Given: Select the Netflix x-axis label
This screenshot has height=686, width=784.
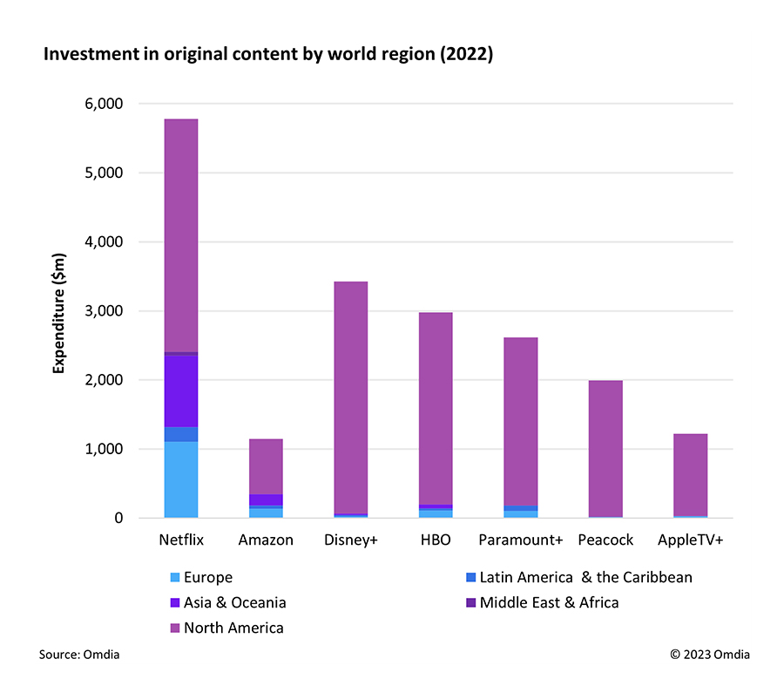Looking at the screenshot, I should click(x=181, y=540).
